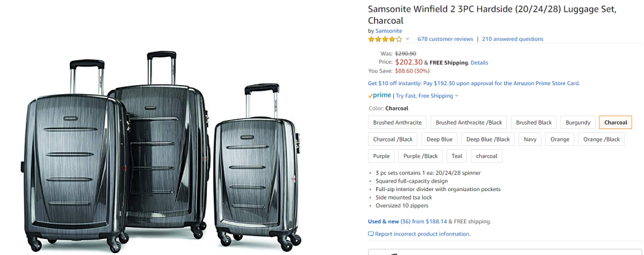Image resolution: width=644 pixels, height=255 pixels.
Task: Open Used & new offers link
Action: [x=383, y=221]
